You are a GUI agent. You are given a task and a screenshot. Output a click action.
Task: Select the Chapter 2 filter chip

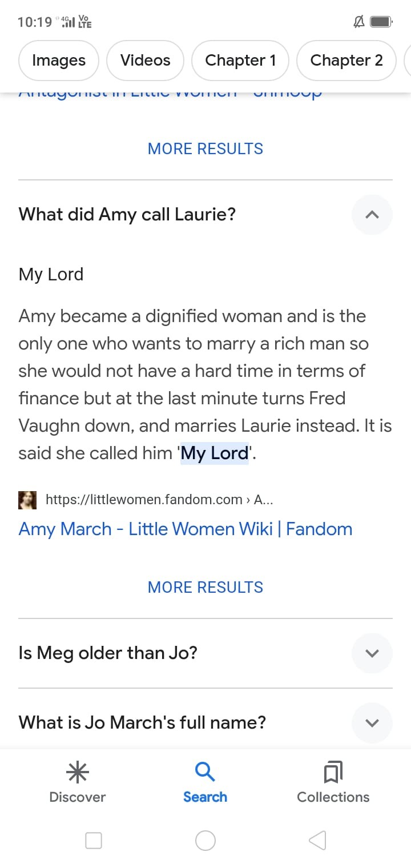click(x=346, y=61)
